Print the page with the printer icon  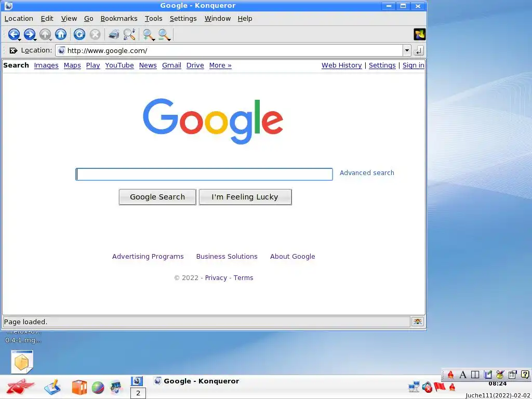114,34
